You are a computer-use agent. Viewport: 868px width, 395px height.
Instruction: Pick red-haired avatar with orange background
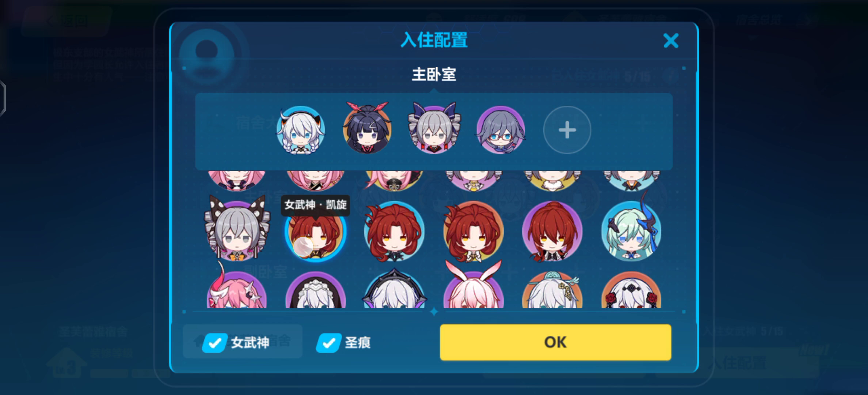(473, 231)
